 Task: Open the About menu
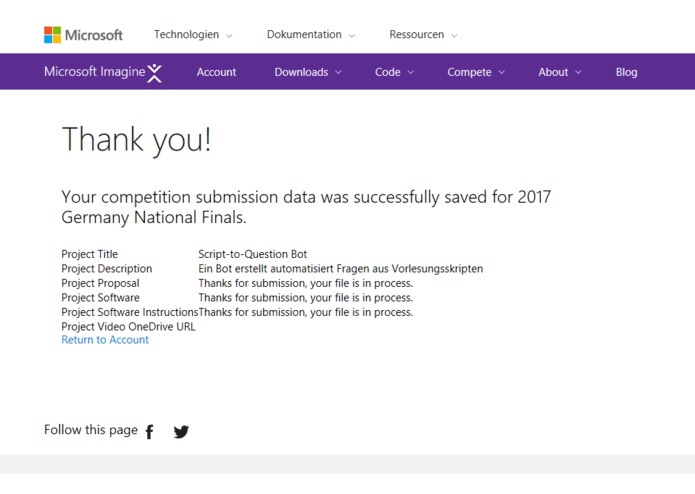tap(560, 72)
